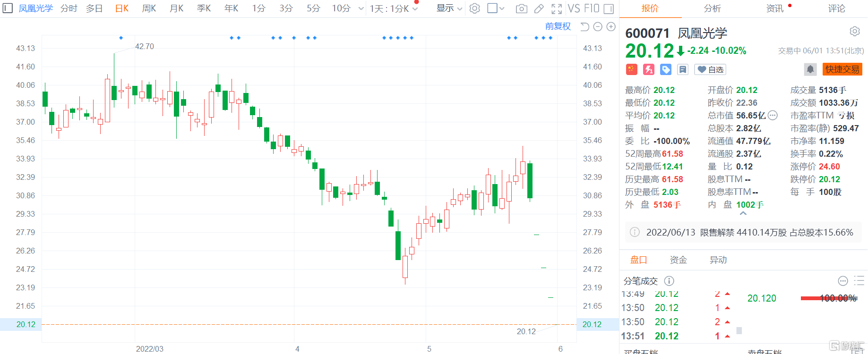The image size is (868, 354).
Task: Zoom out chart with minus icon
Action: pos(598,27)
